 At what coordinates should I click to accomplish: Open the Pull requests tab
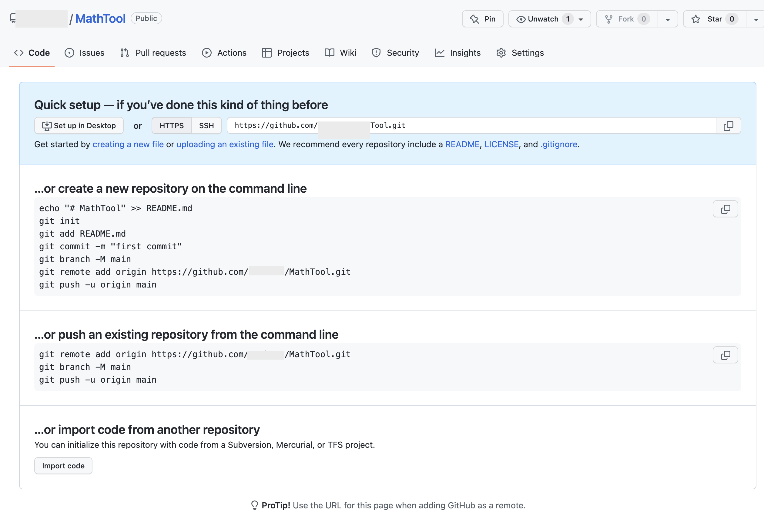[x=153, y=52]
